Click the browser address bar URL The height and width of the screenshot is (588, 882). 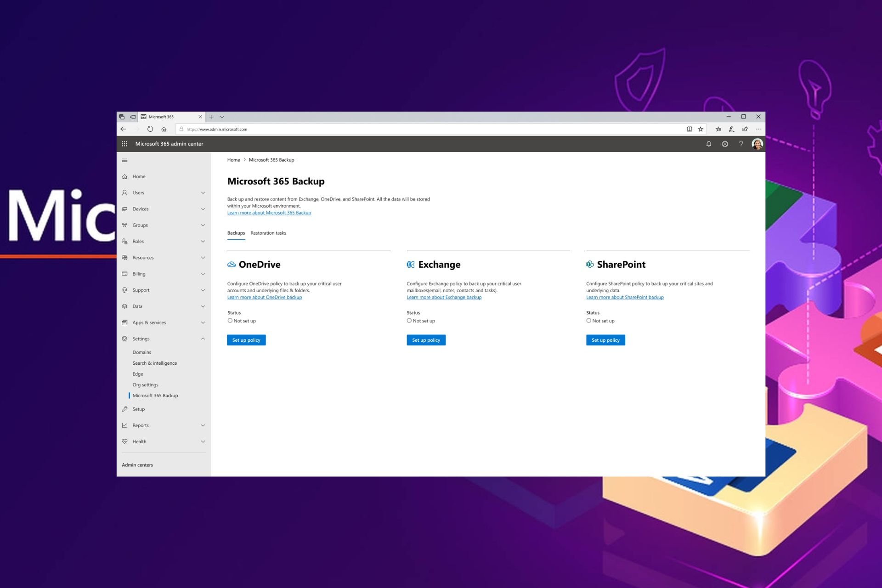point(217,130)
